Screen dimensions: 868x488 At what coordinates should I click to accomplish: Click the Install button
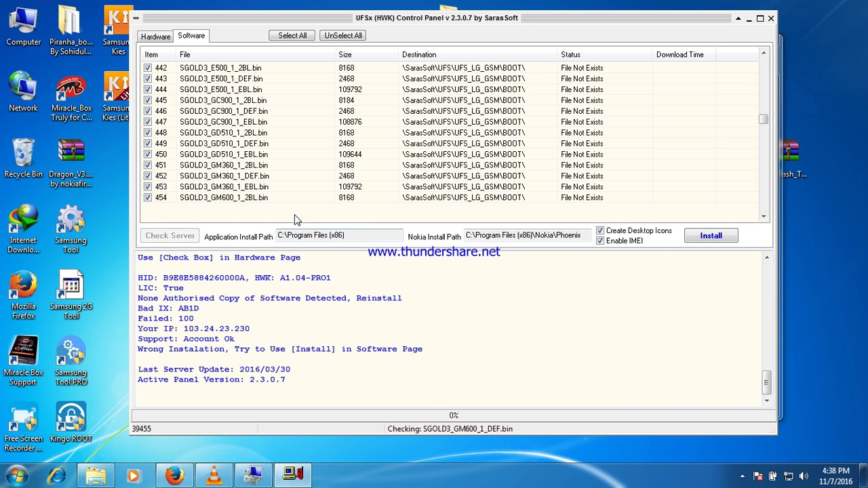click(x=711, y=235)
